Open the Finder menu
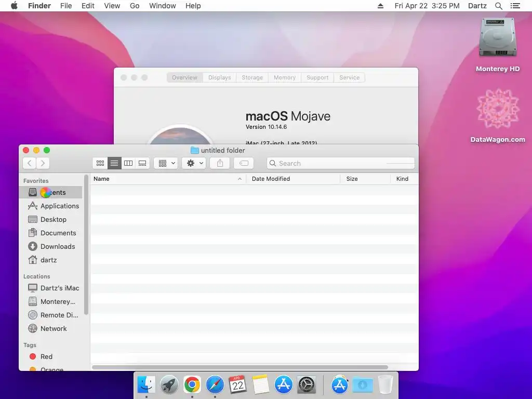The width and height of the screenshot is (532, 399). 39,6
